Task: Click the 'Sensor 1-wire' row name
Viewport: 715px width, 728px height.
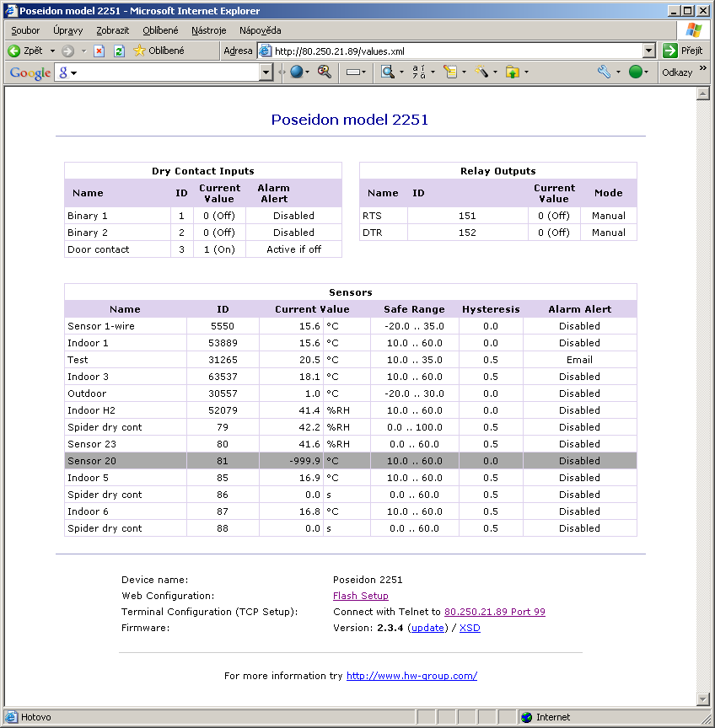Action: click(101, 326)
